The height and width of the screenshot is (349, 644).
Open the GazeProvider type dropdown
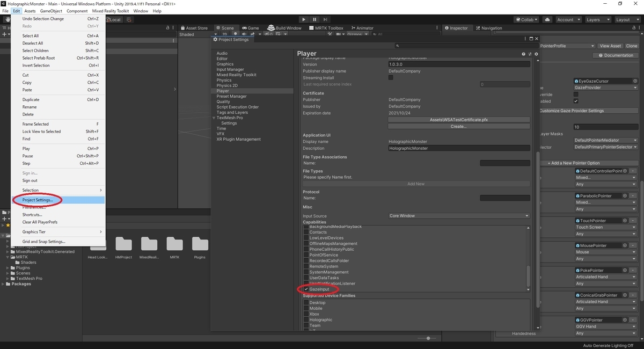605,88
